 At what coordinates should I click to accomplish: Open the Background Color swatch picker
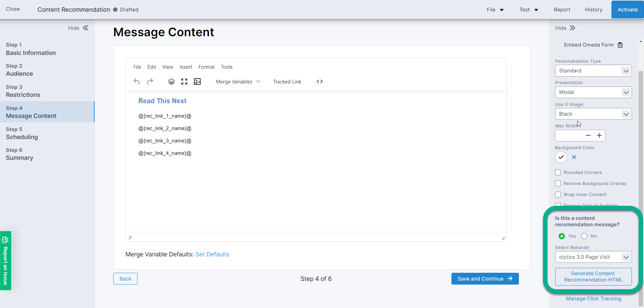[561, 157]
